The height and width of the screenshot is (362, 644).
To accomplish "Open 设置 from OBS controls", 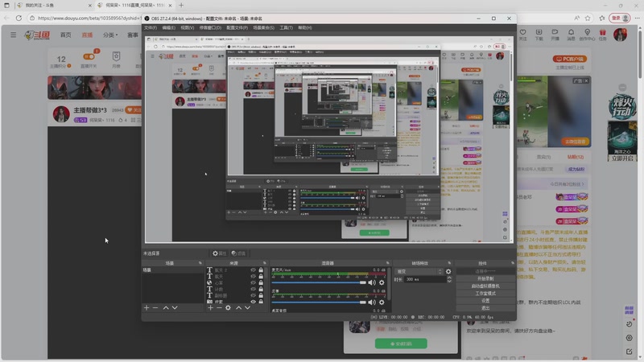I will point(485,301).
